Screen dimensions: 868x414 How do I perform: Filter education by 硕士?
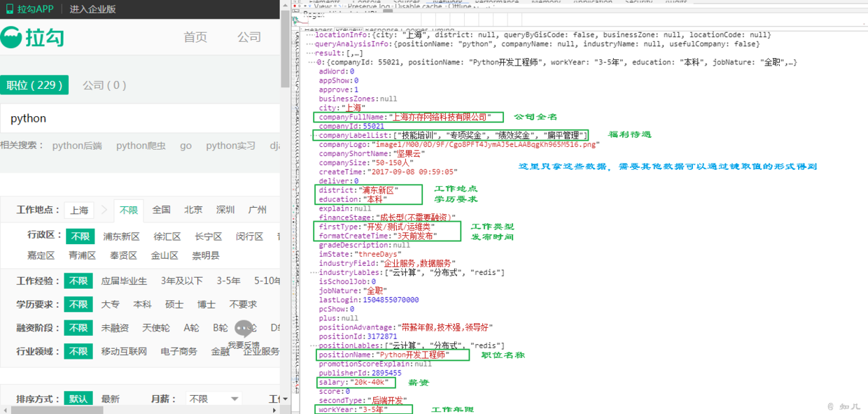pos(174,304)
